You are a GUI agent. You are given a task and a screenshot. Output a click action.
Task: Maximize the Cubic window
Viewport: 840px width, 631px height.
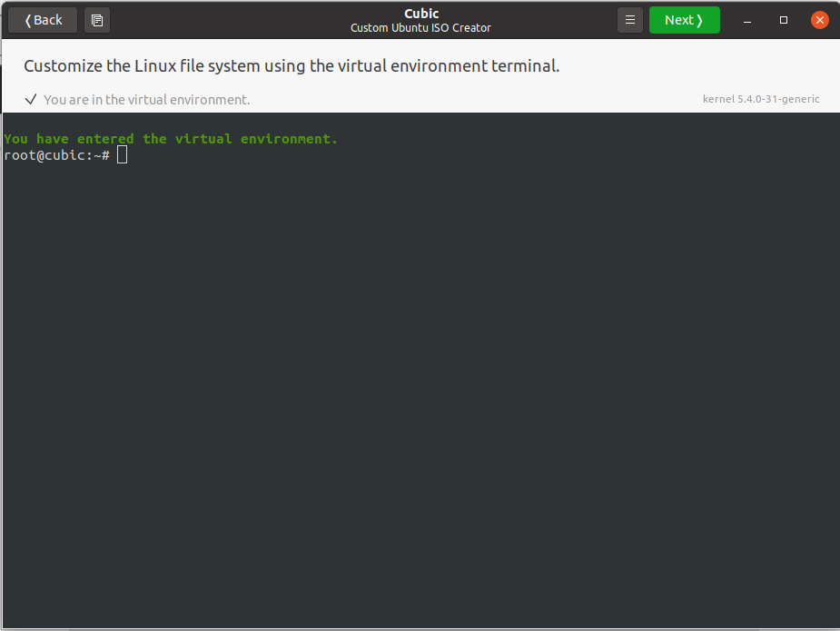pyautogui.click(x=783, y=20)
